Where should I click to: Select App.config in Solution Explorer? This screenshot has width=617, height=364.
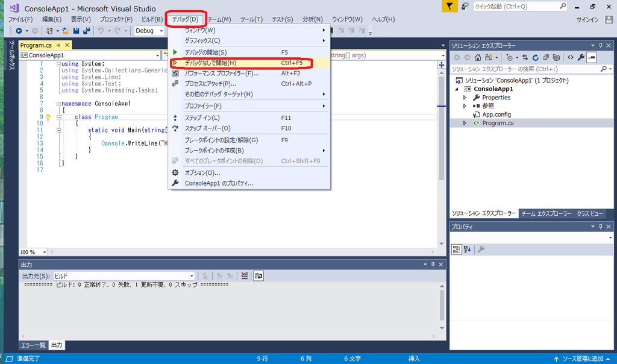point(496,115)
